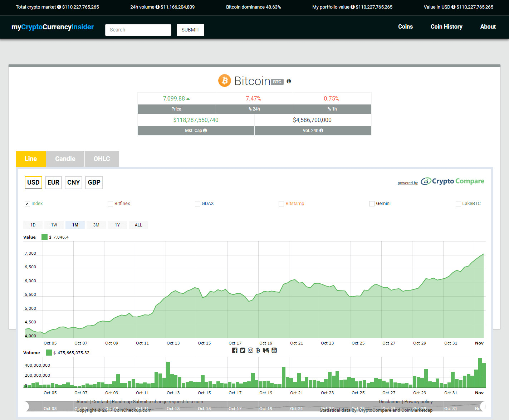
Task: Select GBP currency button
Action: click(x=94, y=182)
